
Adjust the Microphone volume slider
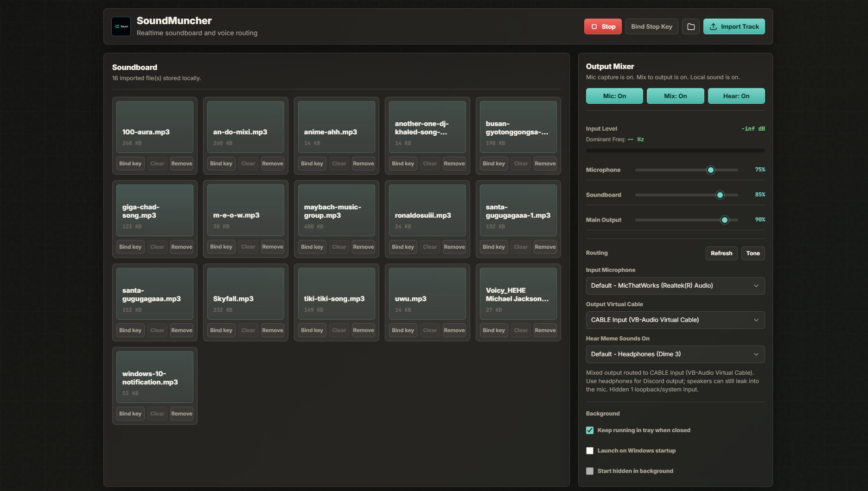click(x=686, y=170)
